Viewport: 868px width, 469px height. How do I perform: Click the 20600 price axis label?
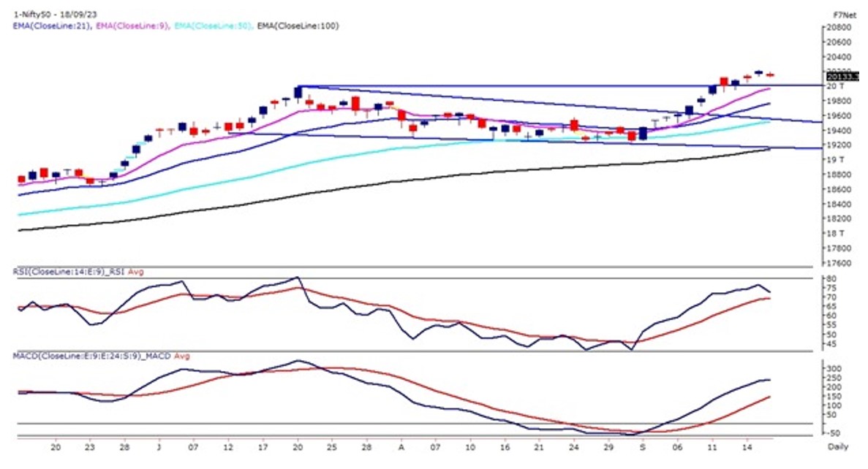(839, 42)
